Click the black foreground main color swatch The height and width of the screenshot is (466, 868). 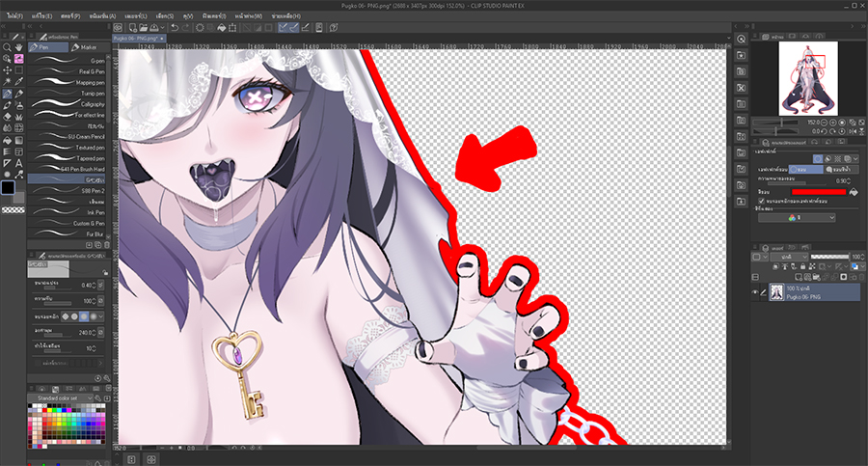click(8, 188)
